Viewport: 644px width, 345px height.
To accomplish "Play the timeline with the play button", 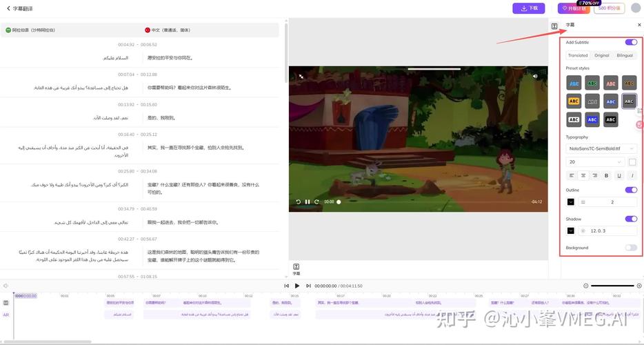I will [x=297, y=286].
